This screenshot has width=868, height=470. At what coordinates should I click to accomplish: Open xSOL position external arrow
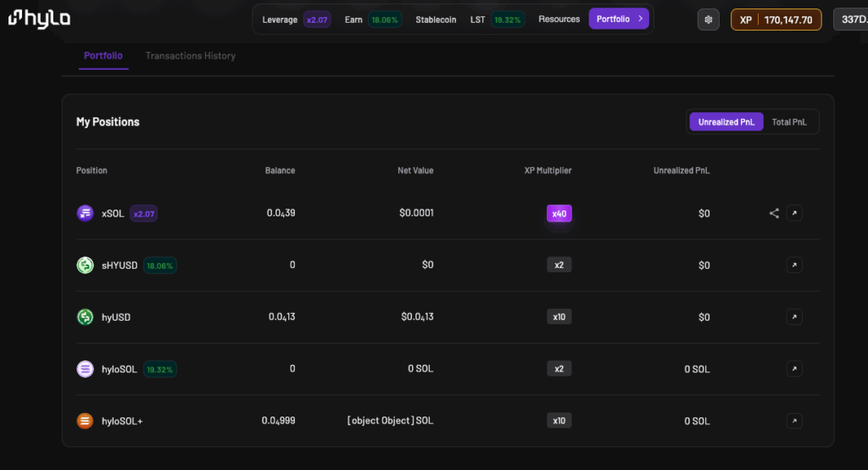pyautogui.click(x=794, y=213)
